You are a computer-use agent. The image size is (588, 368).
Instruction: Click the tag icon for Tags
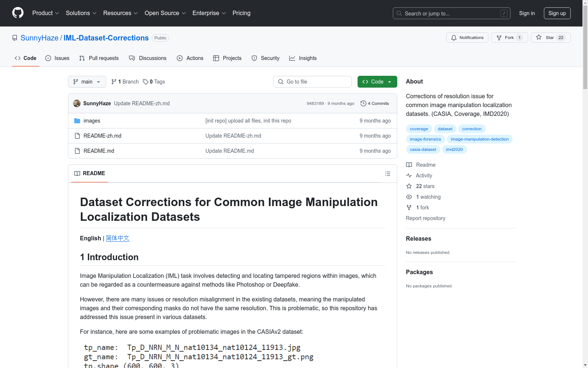[x=146, y=82]
